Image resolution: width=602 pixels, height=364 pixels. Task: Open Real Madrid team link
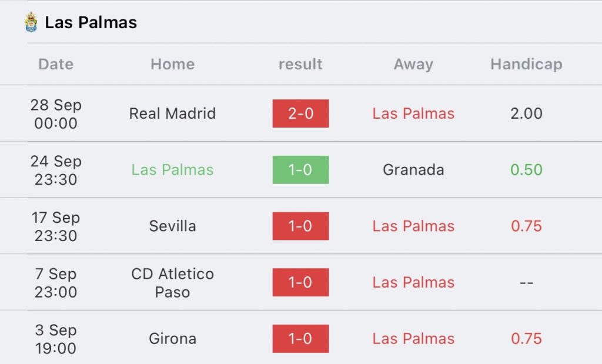[172, 113]
